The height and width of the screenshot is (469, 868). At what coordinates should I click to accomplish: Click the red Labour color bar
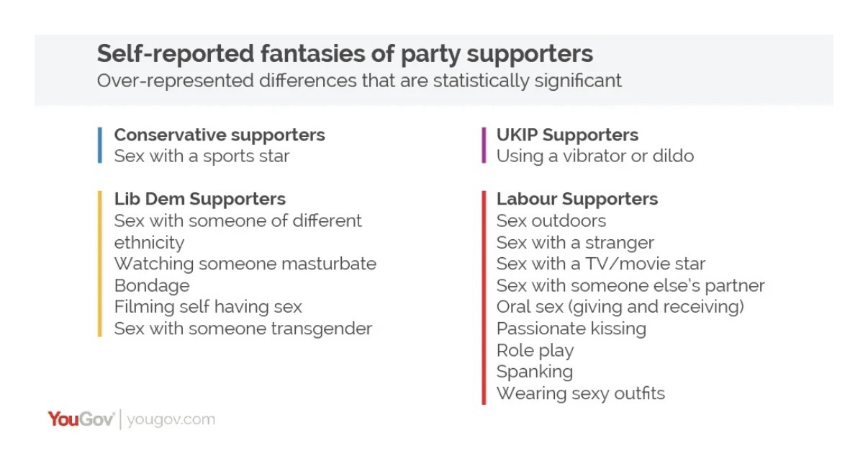pos(484,296)
